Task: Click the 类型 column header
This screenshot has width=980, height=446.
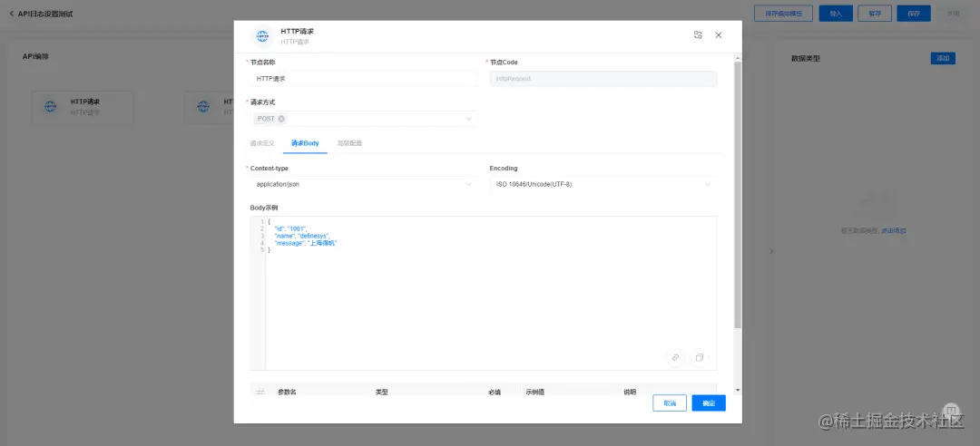Action: [382, 393]
